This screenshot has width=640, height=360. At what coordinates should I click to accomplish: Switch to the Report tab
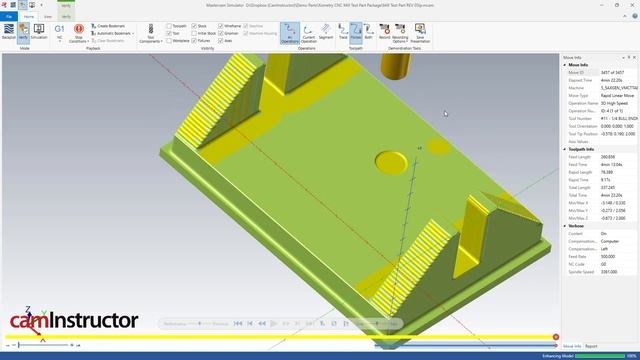(591, 346)
